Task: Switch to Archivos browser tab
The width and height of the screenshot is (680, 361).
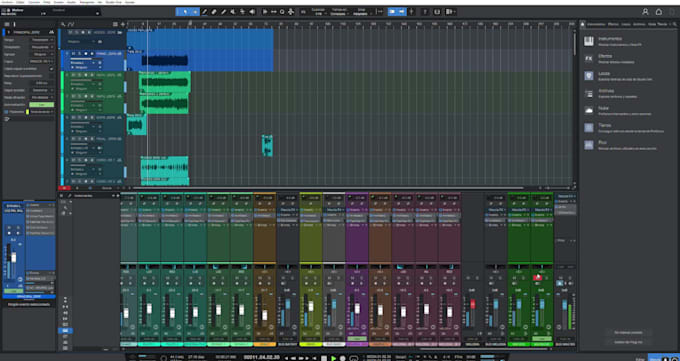Action: pos(639,24)
